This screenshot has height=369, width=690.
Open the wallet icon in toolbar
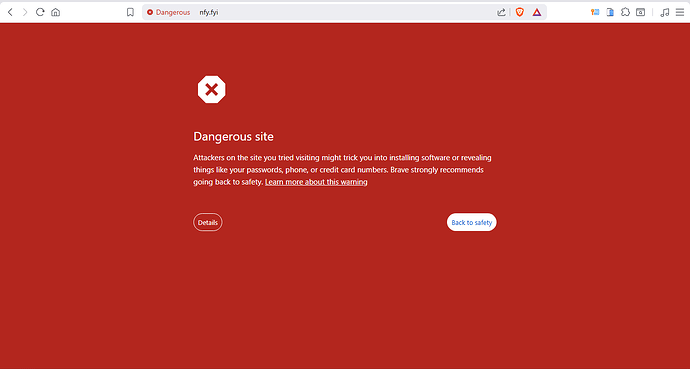point(641,12)
